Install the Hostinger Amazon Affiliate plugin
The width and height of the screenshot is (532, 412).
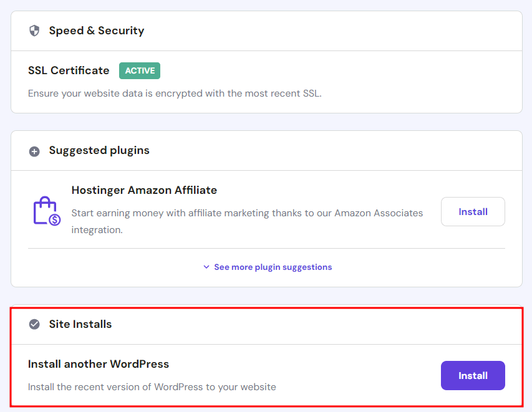point(473,211)
